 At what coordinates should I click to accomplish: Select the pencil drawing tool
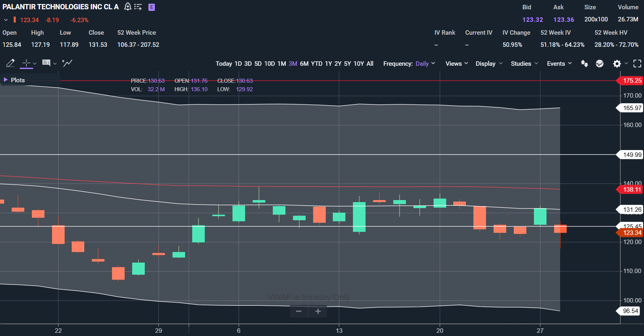[x=10, y=63]
